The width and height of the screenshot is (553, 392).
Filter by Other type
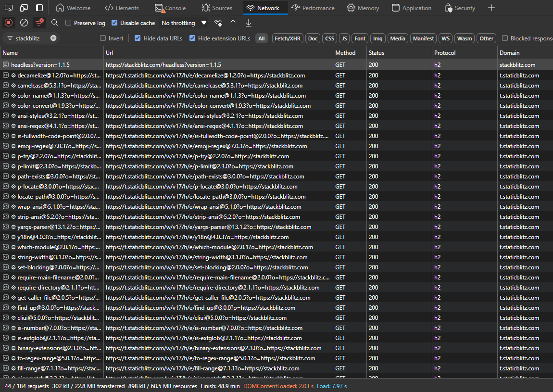[486, 38]
